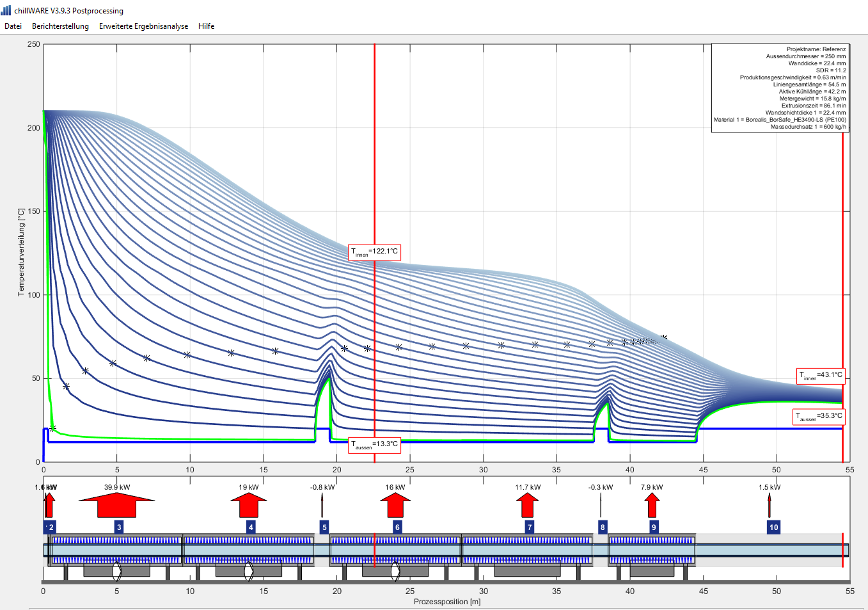The image size is (868, 610).
Task: Click the T aussen 13.3°C label
Action: point(374,445)
